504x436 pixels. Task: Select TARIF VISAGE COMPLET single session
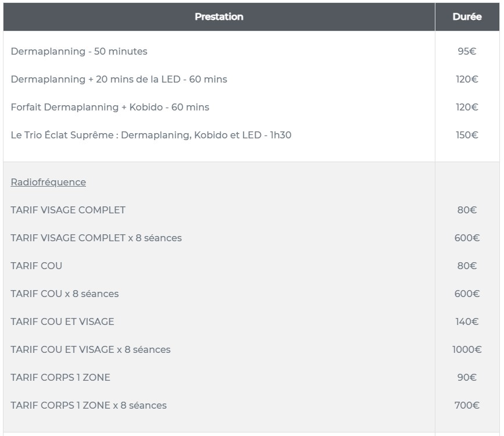pyautogui.click(x=68, y=210)
